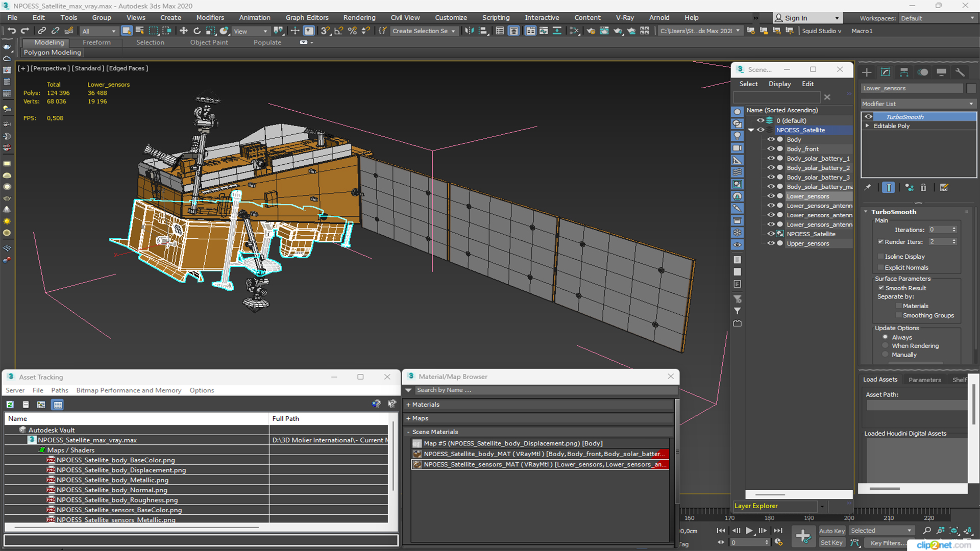The width and height of the screenshot is (980, 551).
Task: Uncheck the Smooth Result checkbox
Action: coord(881,288)
